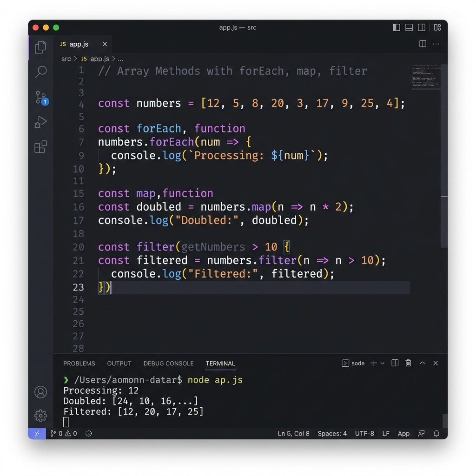Switch to the PROBLEMS panel tab

tap(79, 364)
